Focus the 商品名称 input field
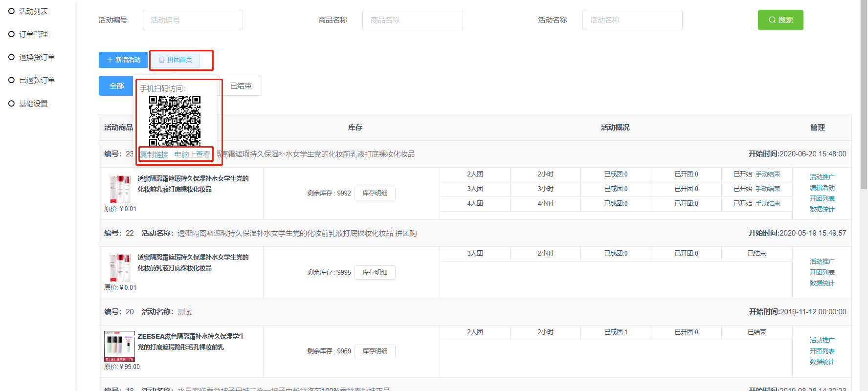The image size is (868, 391). (x=412, y=20)
